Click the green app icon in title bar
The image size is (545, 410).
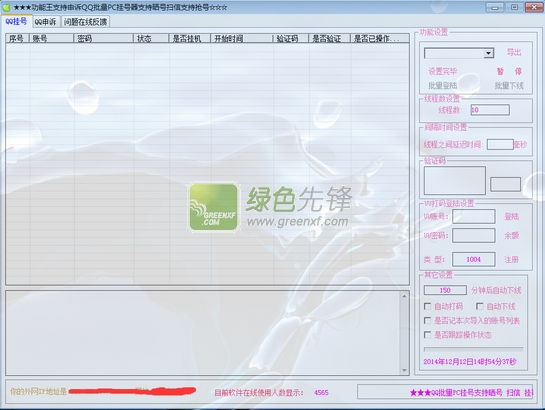click(6, 7)
